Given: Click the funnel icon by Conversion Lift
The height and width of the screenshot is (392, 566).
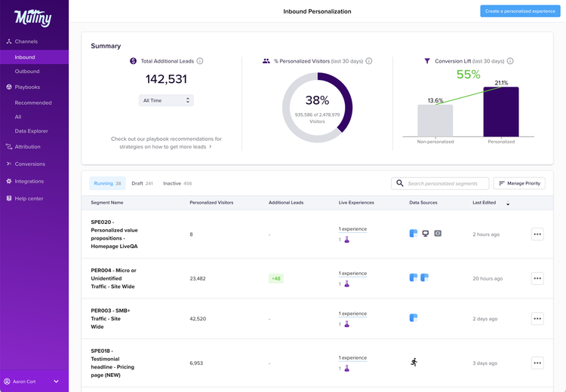Looking at the screenshot, I should pos(427,61).
